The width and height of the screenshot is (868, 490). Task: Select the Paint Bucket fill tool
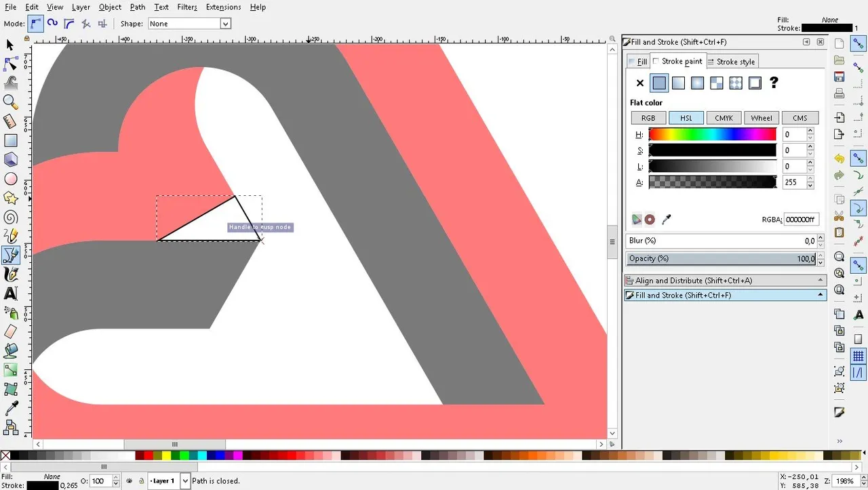pos(10,350)
